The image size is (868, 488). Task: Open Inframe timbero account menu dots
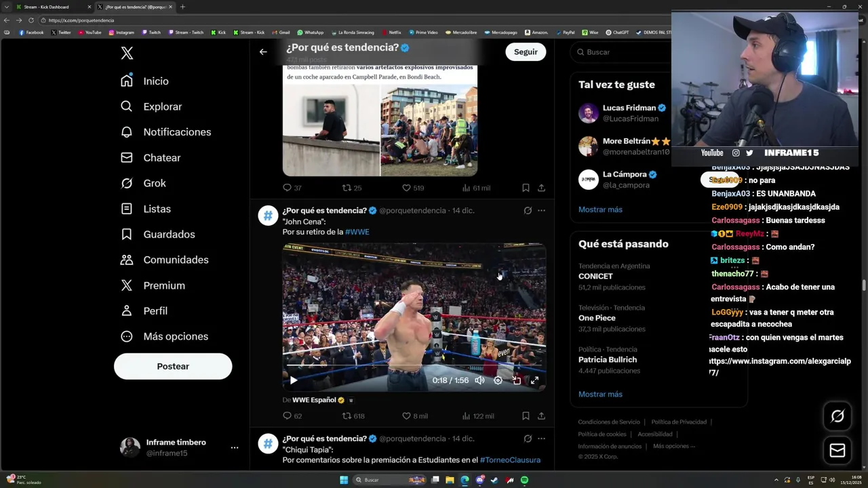pyautogui.click(x=234, y=447)
